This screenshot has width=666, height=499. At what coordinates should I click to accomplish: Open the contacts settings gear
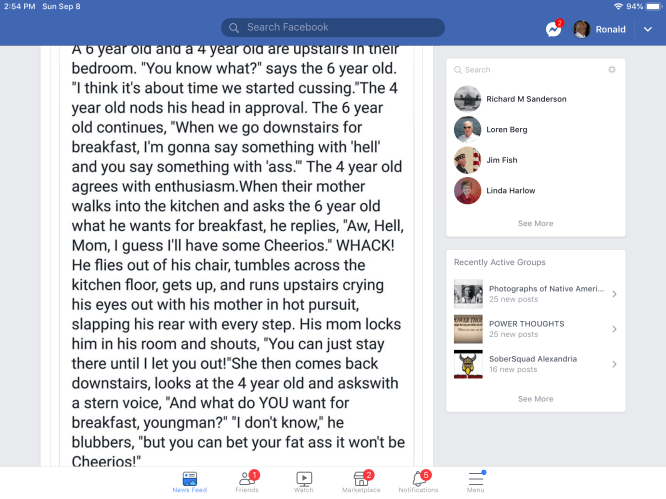click(x=612, y=70)
